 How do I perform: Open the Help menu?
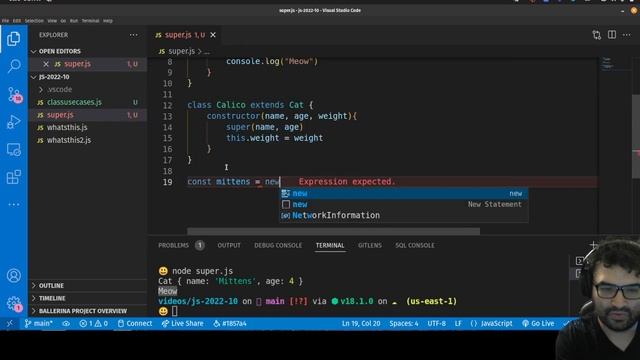(108, 21)
